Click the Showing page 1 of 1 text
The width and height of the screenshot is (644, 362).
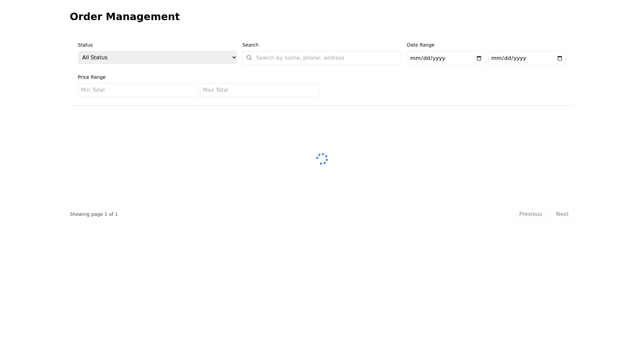click(x=94, y=214)
